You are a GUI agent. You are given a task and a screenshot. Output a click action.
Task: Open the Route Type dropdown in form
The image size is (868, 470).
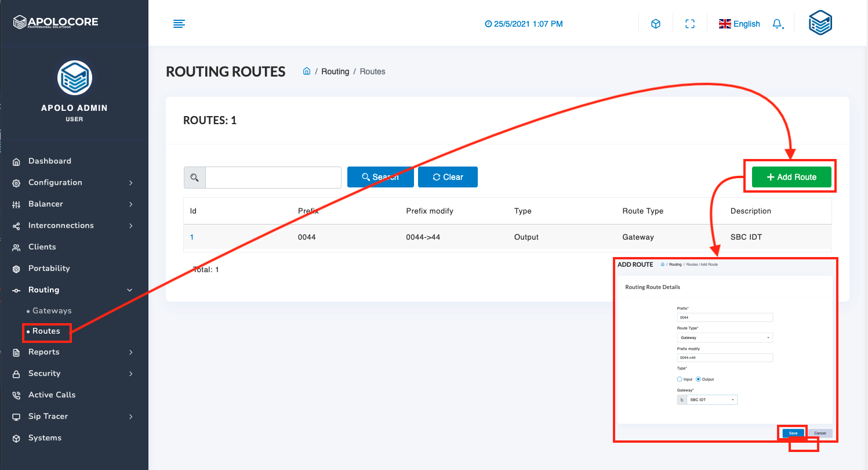pyautogui.click(x=725, y=338)
